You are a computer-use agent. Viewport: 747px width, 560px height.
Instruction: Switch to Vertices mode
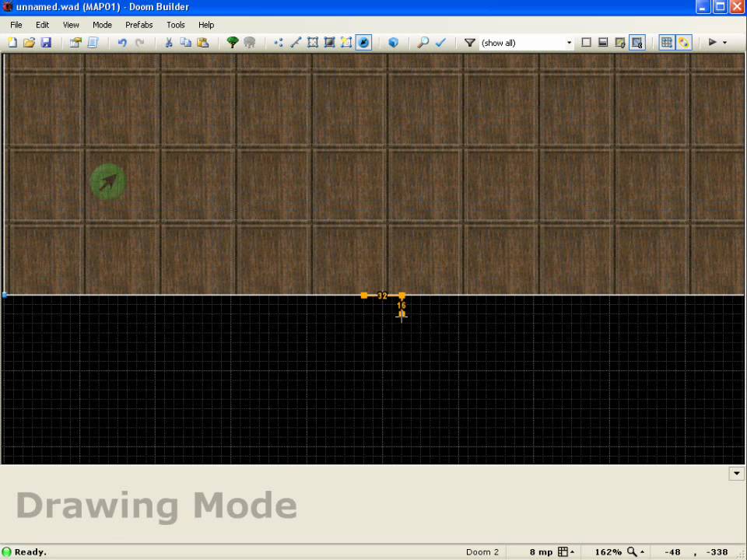[x=279, y=42]
